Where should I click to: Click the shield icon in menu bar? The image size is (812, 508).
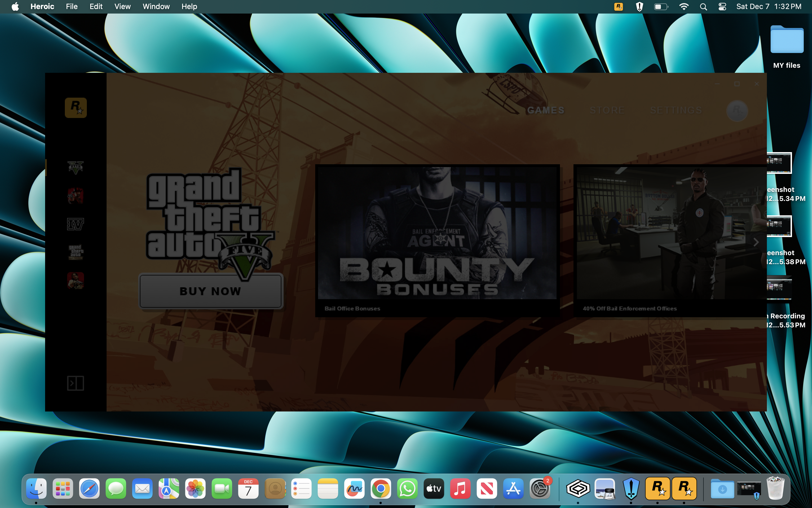tap(639, 6)
